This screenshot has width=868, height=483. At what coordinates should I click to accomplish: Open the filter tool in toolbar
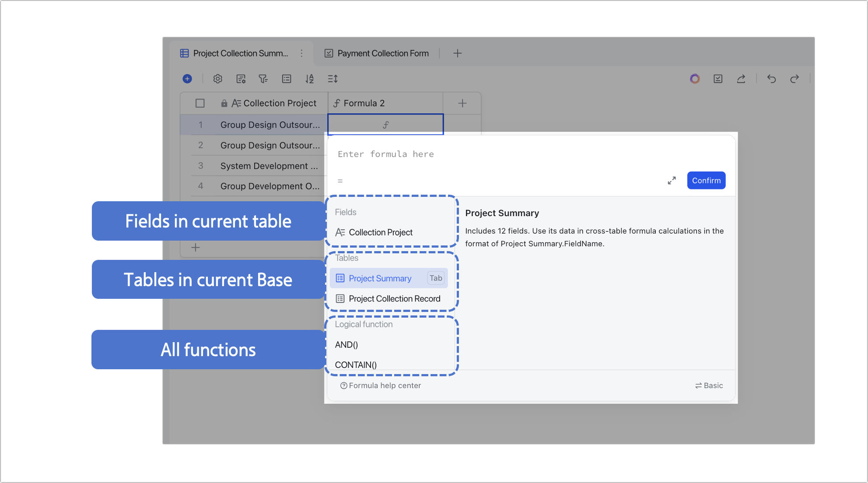pos(263,79)
